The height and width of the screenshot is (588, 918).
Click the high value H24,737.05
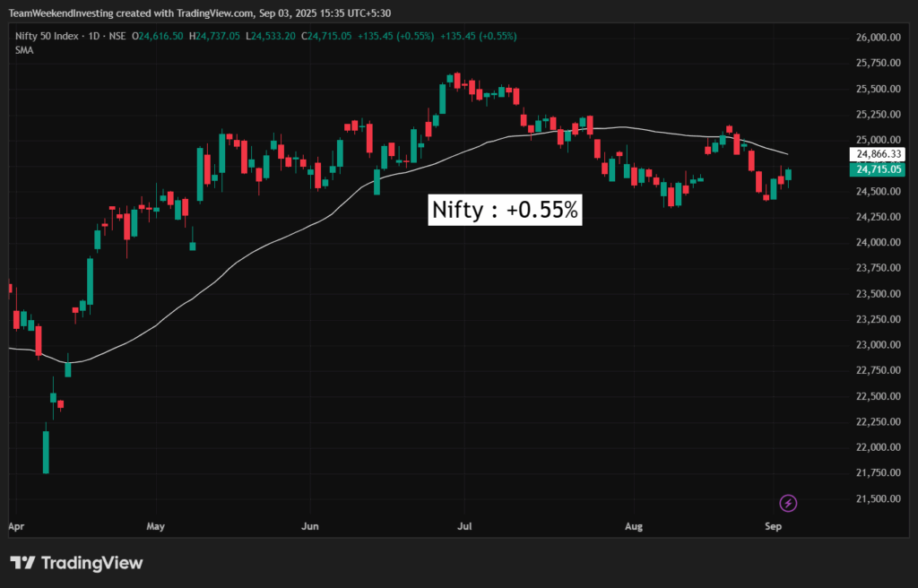coord(213,37)
